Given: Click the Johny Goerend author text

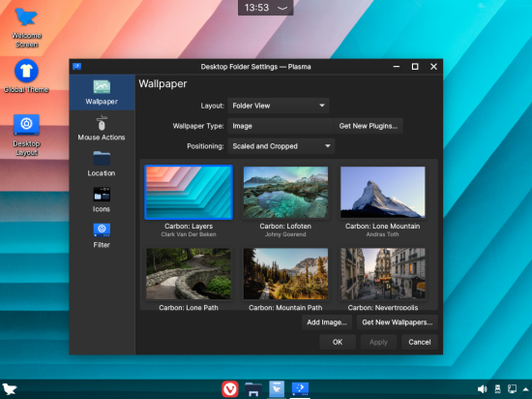Looking at the screenshot, I should coord(285,234).
